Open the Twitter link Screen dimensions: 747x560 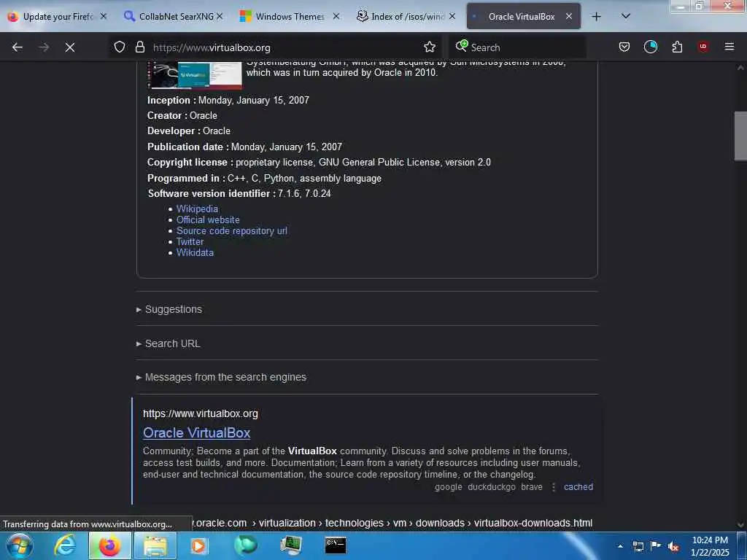coord(190,241)
